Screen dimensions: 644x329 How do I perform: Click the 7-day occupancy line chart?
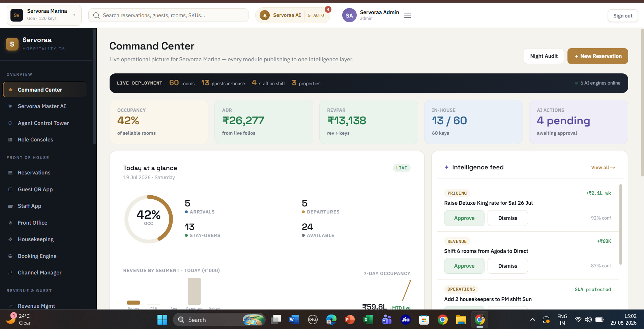(x=385, y=290)
